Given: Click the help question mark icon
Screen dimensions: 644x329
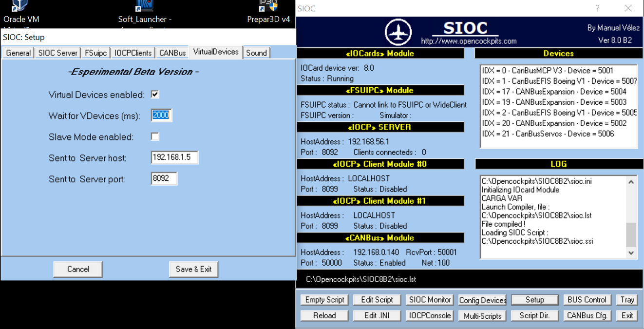Looking at the screenshot, I should [598, 8].
